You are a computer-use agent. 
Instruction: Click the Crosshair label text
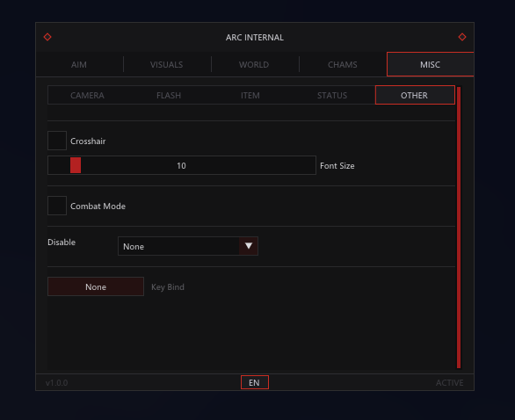pos(88,141)
